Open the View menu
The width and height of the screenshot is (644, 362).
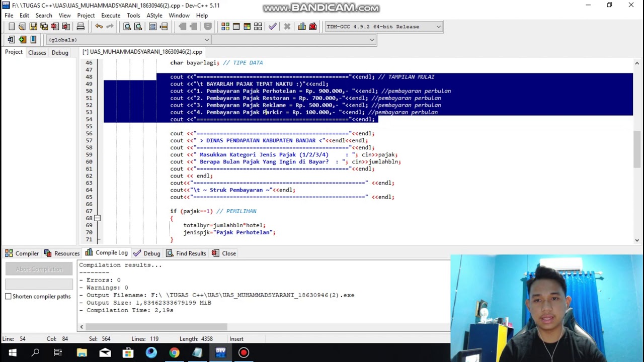click(64, 16)
